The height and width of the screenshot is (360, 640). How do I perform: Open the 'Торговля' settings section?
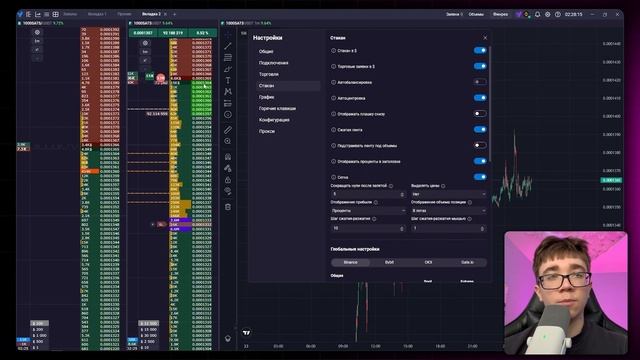coord(269,74)
